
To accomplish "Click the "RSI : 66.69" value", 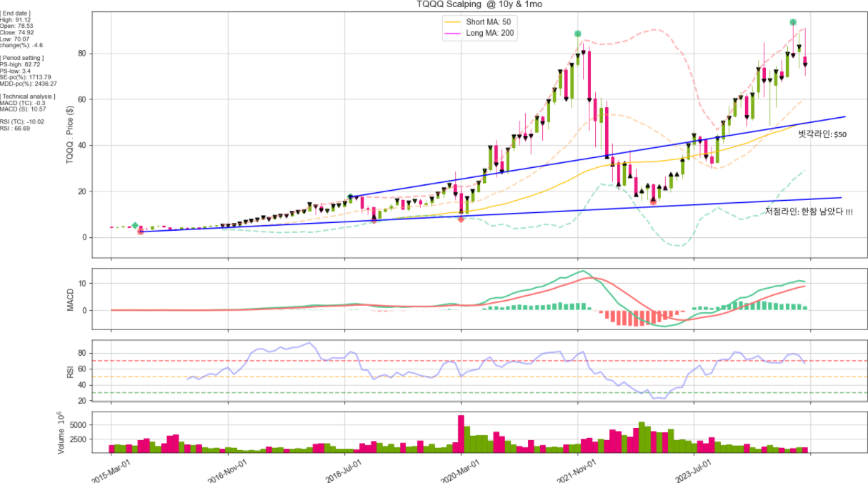I will coord(15,129).
